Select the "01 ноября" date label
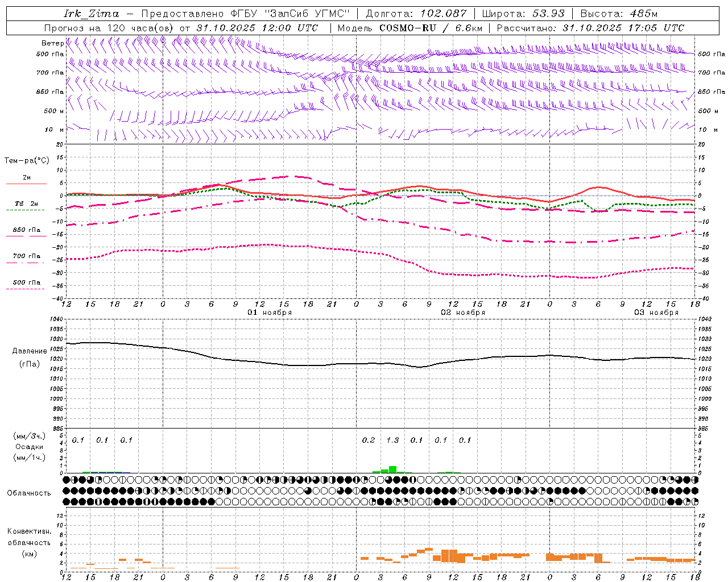Screen dimensions: 728x582 click(270, 313)
